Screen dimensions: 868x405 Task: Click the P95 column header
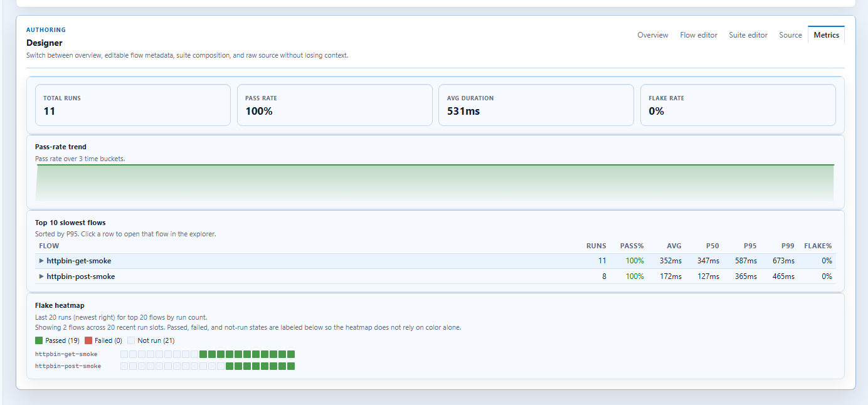point(750,246)
